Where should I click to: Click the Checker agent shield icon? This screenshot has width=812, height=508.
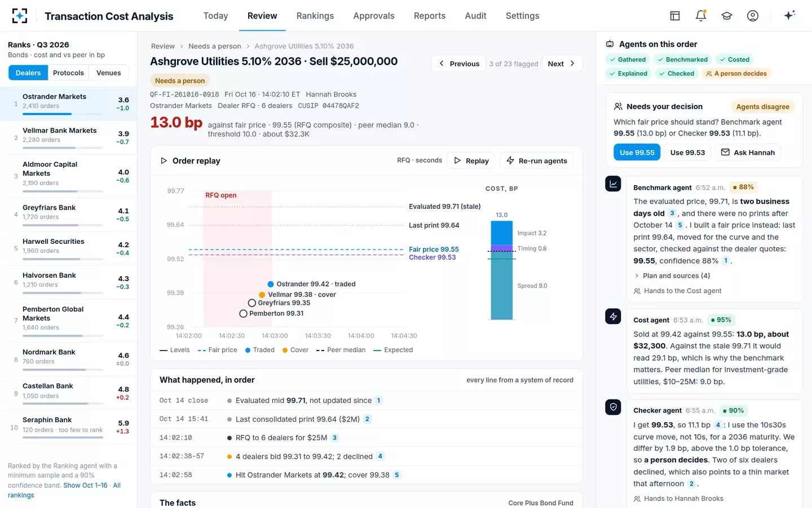click(613, 407)
